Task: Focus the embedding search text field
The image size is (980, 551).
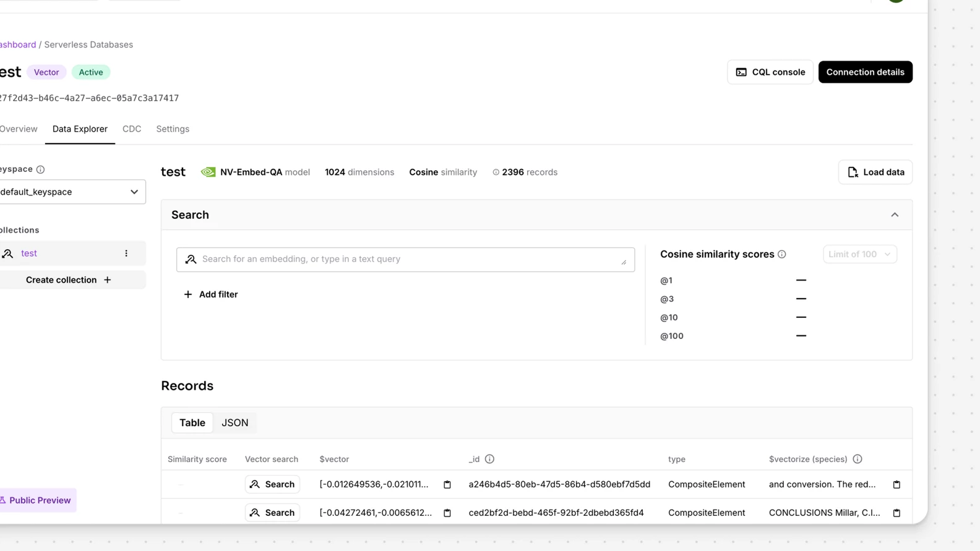Action: 405,260
